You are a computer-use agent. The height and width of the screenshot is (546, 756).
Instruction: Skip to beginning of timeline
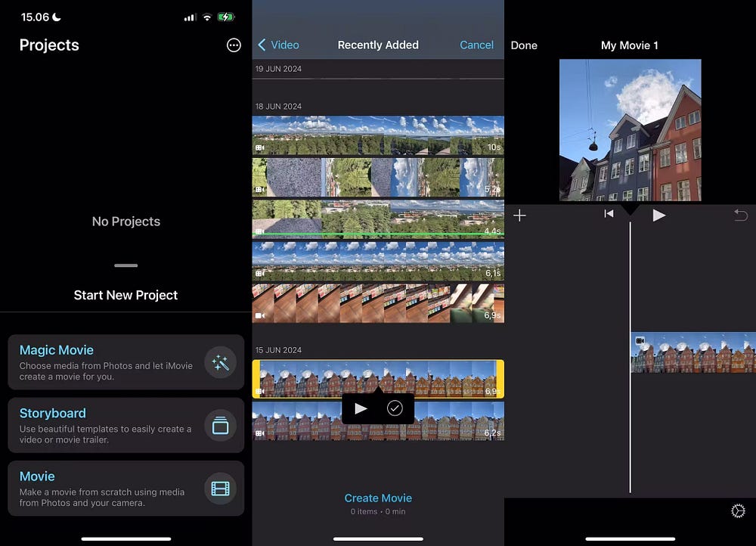click(x=609, y=215)
